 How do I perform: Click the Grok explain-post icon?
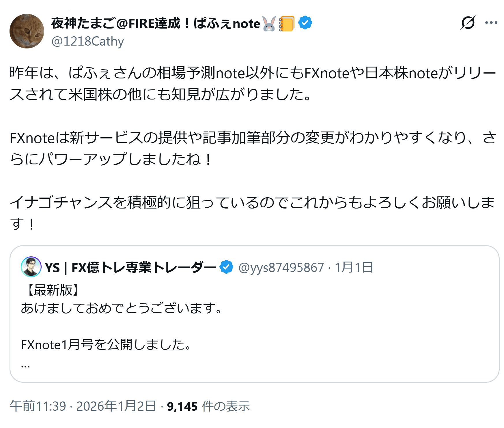click(468, 22)
